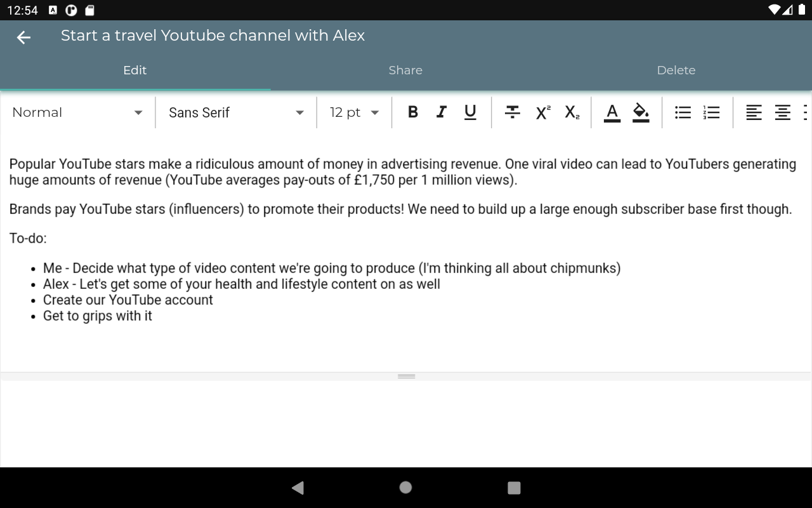
Task: Center align the text
Action: (783, 112)
